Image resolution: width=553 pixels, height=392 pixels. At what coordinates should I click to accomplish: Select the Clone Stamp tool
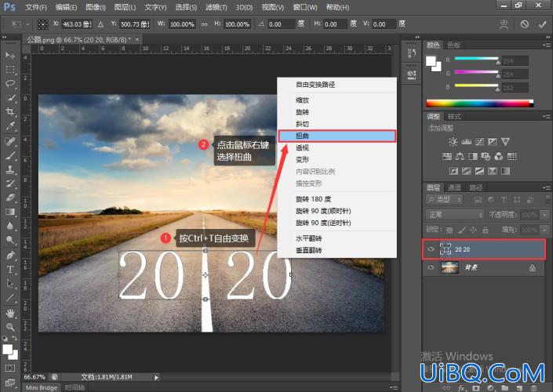coord(10,169)
